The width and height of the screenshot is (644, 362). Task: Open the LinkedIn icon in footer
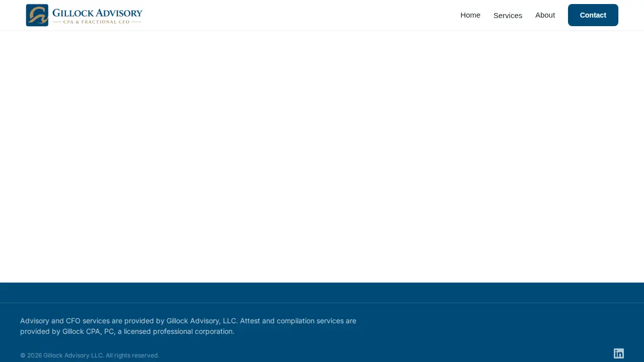(x=619, y=353)
